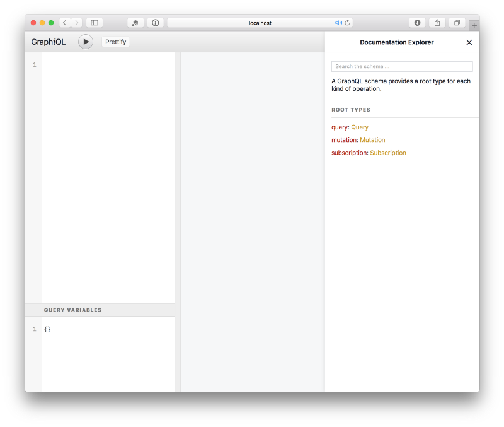Close the Documentation Explorer panel

coord(469,42)
